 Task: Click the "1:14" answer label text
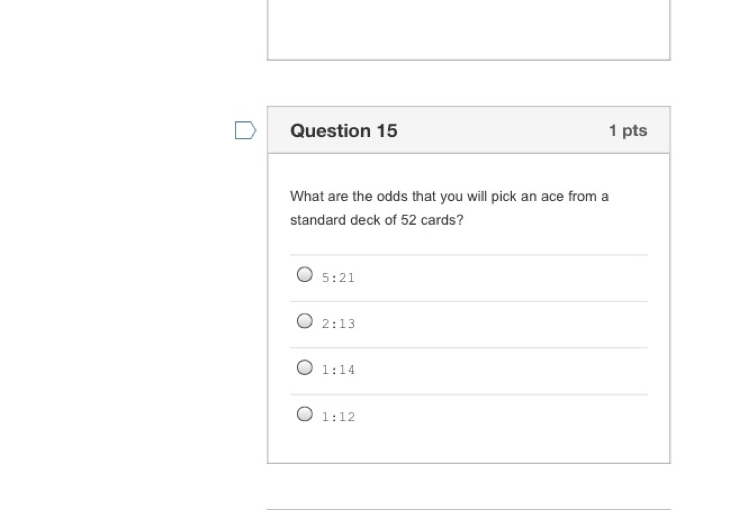tap(338, 370)
